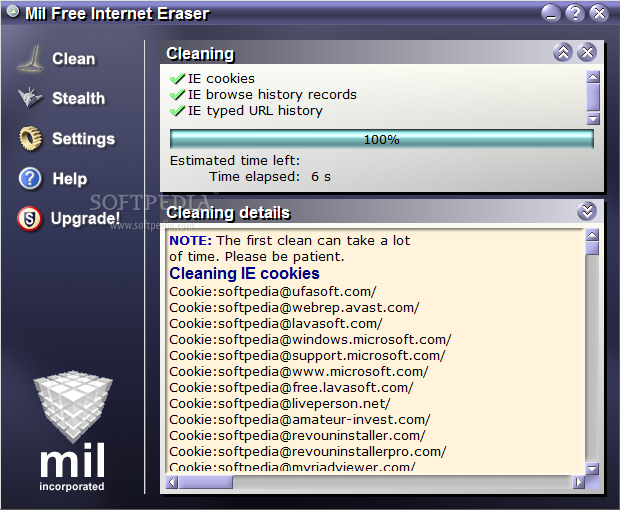Viewport: 620px width, 510px height.
Task: Click the Cookie:softpedia@www.microsoft.com/ line
Action: pyautogui.click(x=299, y=372)
